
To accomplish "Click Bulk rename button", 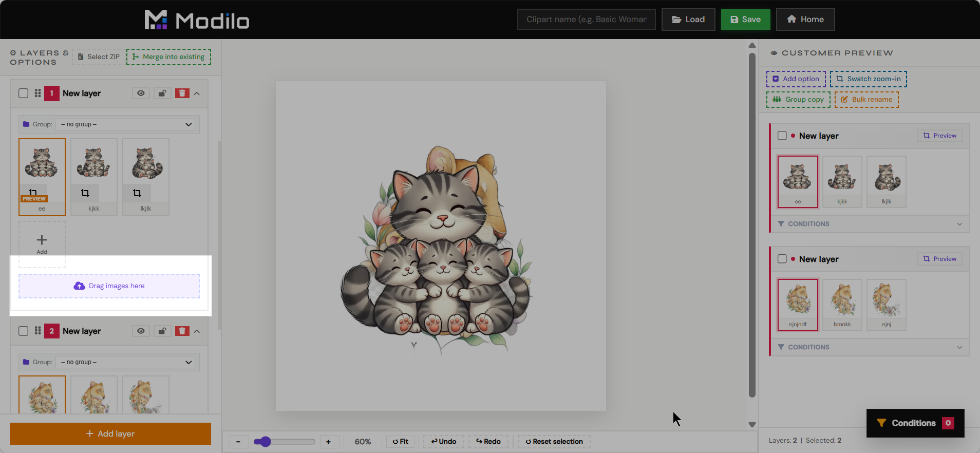I will (866, 100).
